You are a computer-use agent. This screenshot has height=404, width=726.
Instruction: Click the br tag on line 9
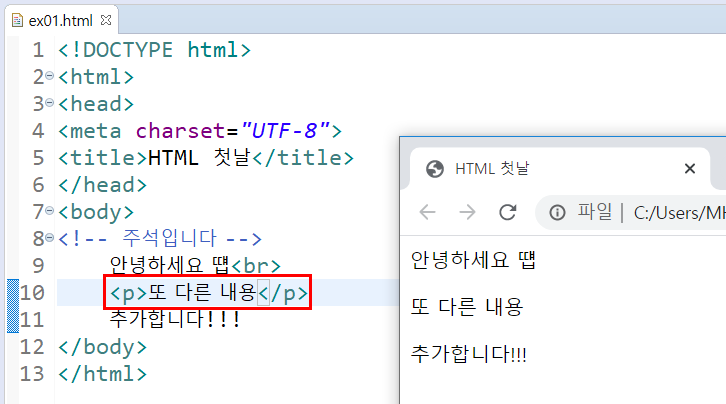256,266
